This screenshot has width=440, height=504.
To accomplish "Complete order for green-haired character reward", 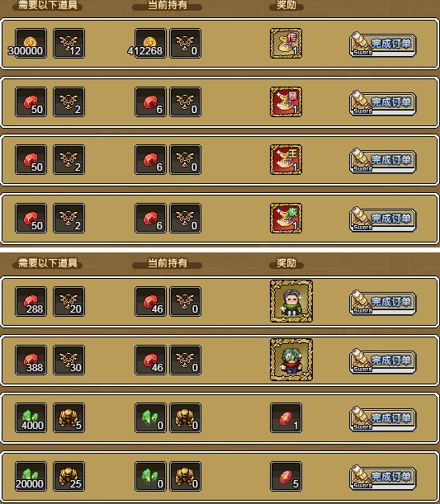I will [383, 361].
